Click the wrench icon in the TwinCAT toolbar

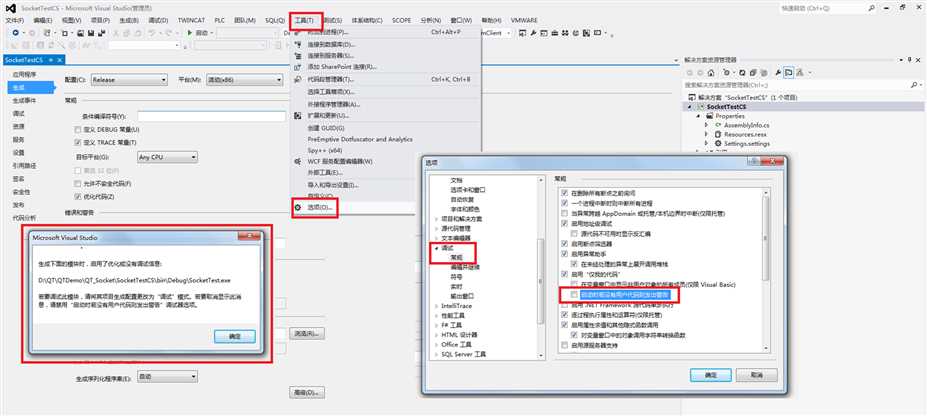(533, 33)
